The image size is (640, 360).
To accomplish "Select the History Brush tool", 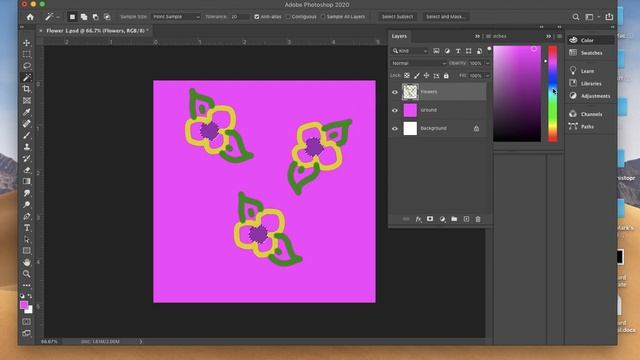I will coord(27,158).
